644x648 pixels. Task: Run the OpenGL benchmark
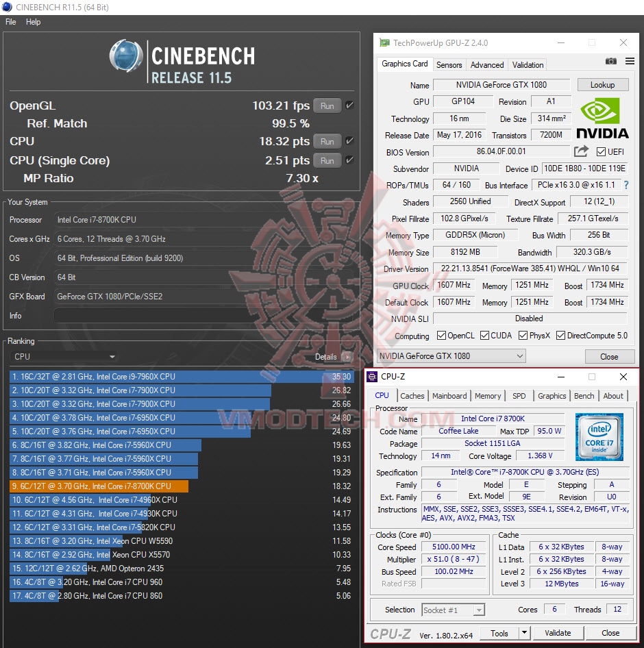coord(327,105)
